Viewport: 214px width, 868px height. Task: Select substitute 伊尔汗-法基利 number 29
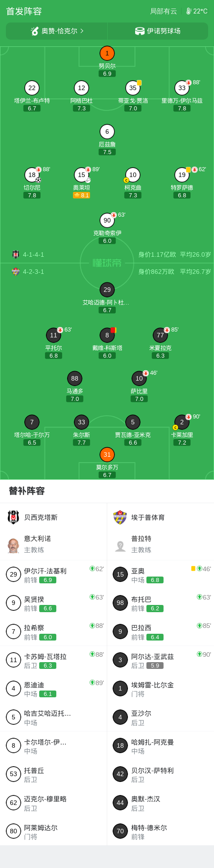click(x=53, y=574)
